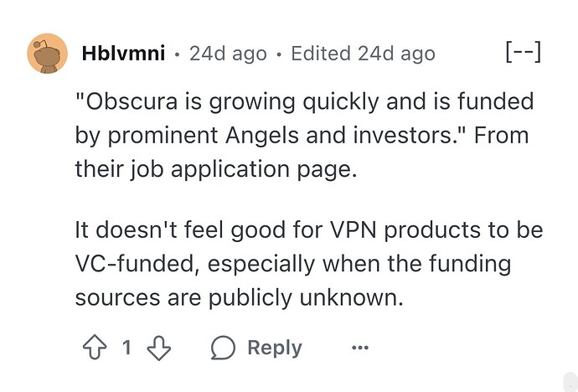Viewport: 578px width, 392px height.
Task: Click the vote count number 1
Action: [127, 348]
